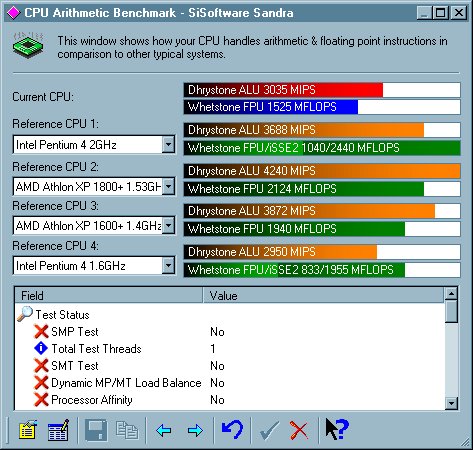
Task: Open the Reference CPU 1 dropdown
Action: pyautogui.click(x=168, y=145)
